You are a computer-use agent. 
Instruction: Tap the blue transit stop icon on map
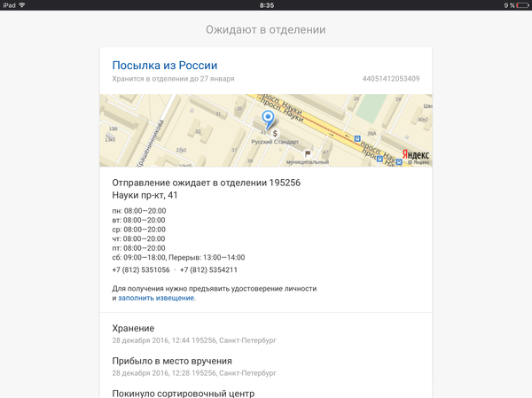click(356, 138)
